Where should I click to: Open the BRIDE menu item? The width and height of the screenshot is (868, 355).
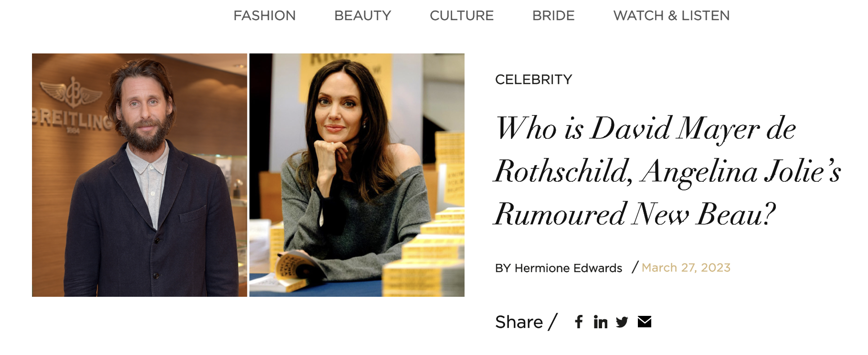pos(553,16)
